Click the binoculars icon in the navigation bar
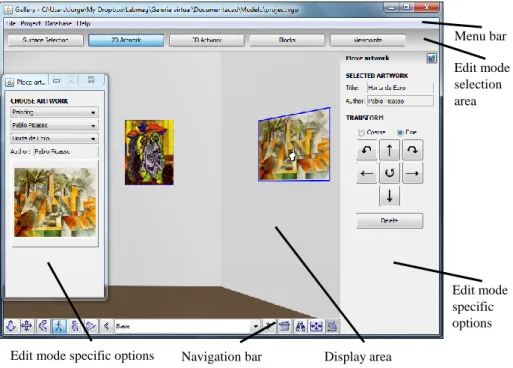The width and height of the screenshot is (513, 368). 300,326
